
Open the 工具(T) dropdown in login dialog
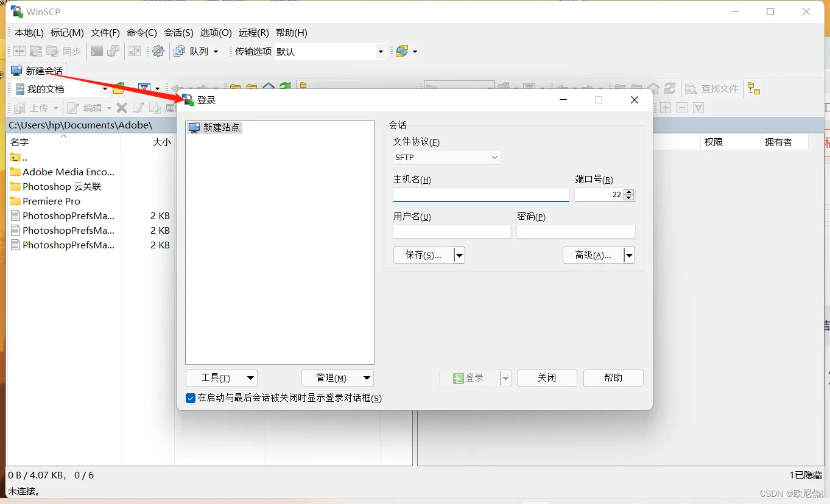coord(222,378)
